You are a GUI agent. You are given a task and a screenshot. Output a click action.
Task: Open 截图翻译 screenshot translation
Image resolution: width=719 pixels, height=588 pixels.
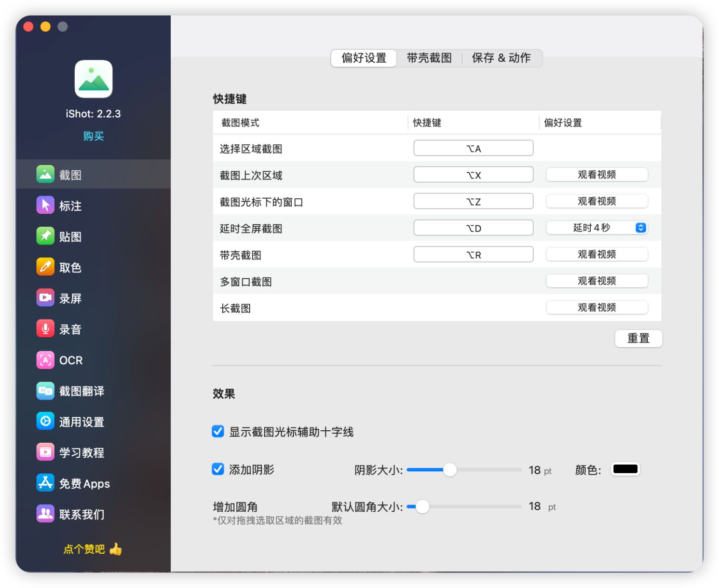click(72, 391)
